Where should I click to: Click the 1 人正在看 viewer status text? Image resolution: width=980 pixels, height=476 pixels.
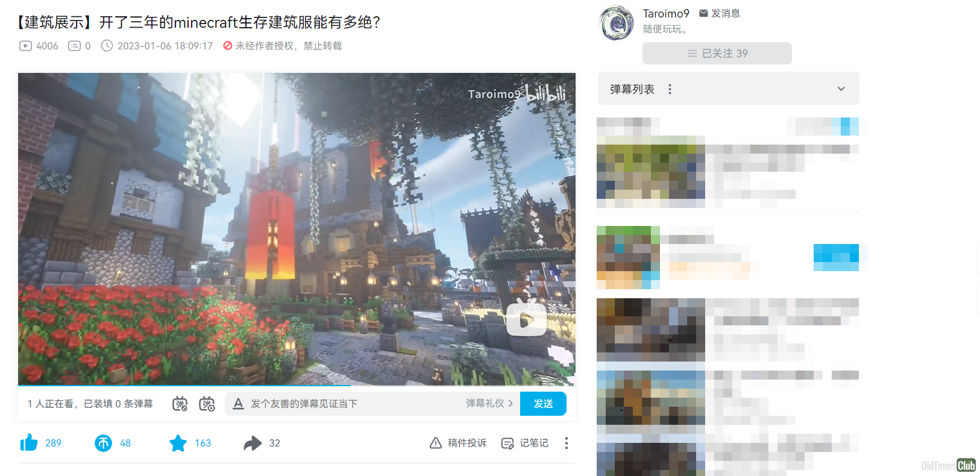pyautogui.click(x=51, y=404)
